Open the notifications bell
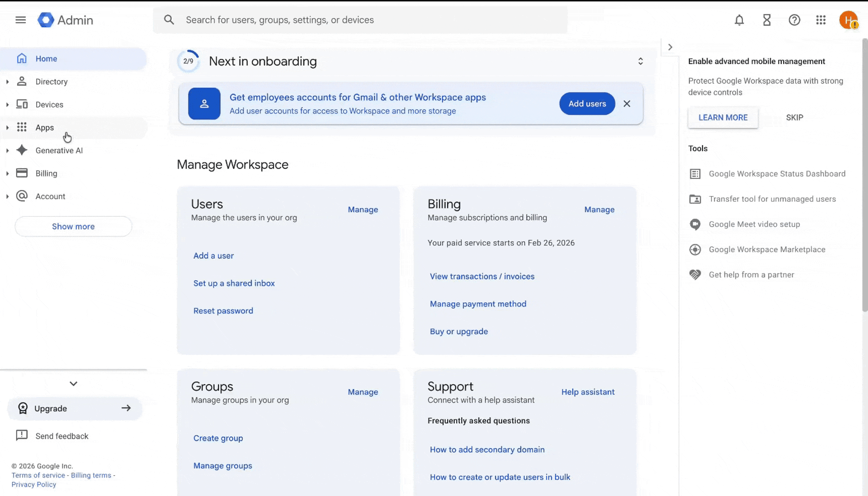This screenshot has width=868, height=496. coord(739,20)
